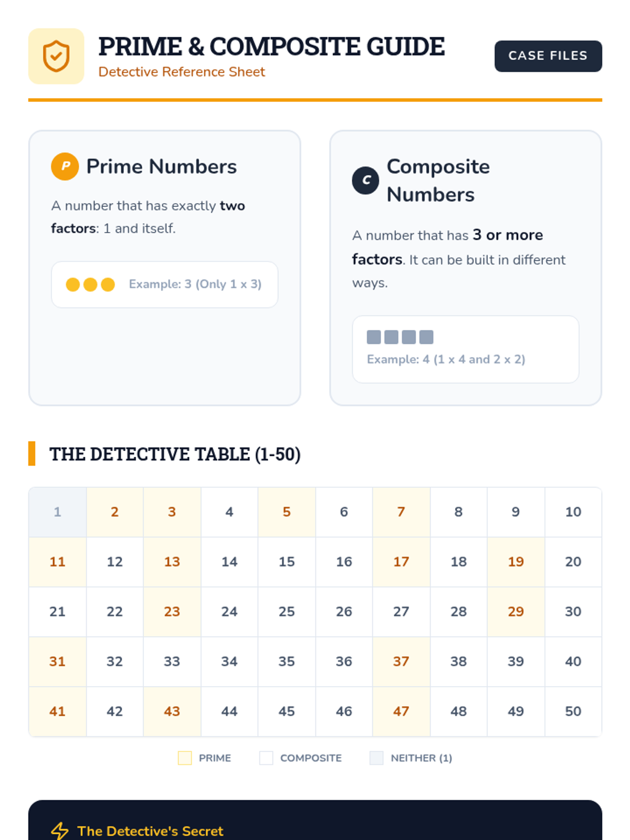Click the PRIME legend yellow swatch
Image resolution: width=630 pixels, height=840 pixels.
(x=185, y=758)
